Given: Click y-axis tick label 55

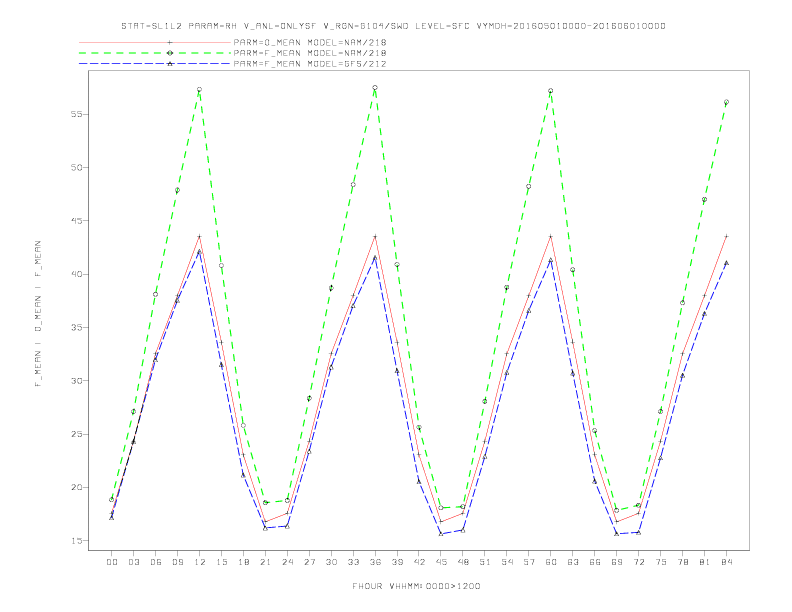Looking at the screenshot, I should point(76,114).
